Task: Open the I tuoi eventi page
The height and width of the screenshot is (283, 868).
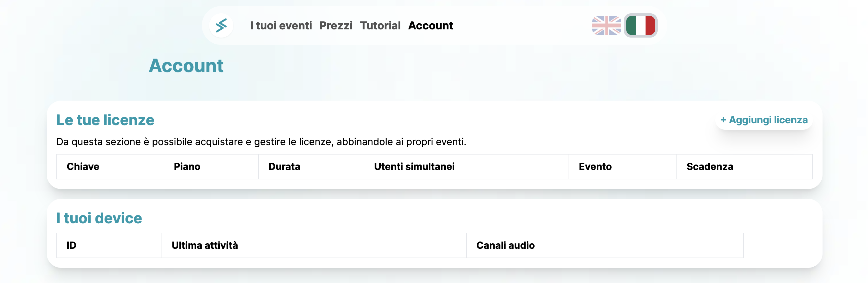Action: tap(281, 26)
